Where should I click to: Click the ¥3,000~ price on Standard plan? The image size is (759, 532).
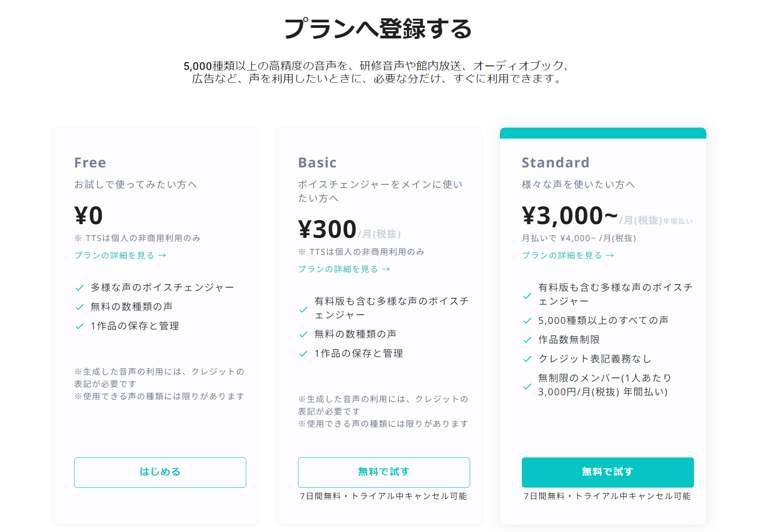pos(570,215)
